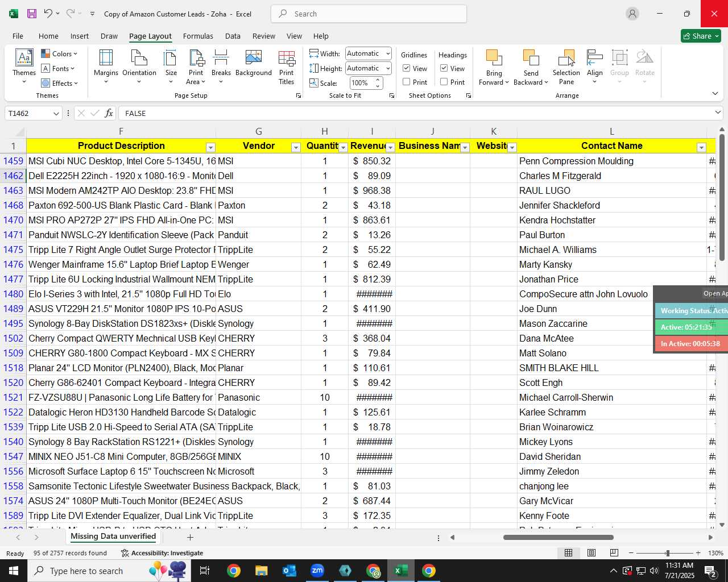Click the Insert Function fx icon
The height and width of the screenshot is (582, 728).
pyautogui.click(x=109, y=113)
